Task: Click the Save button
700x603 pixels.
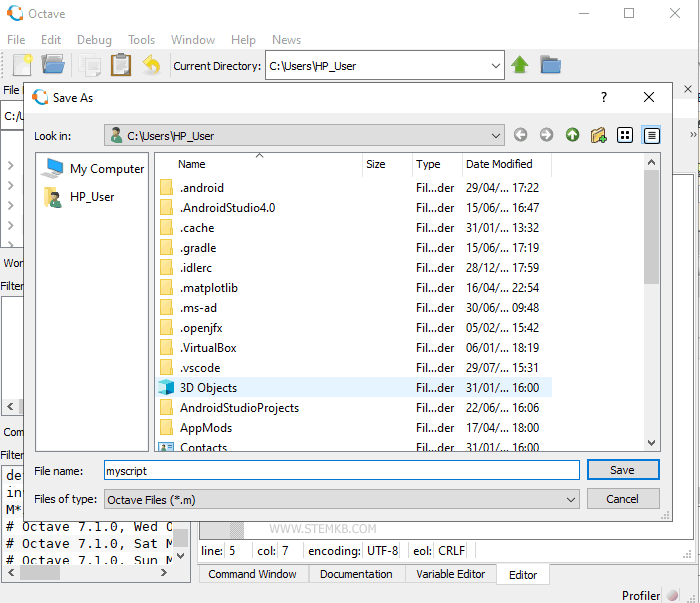Action: (622, 470)
